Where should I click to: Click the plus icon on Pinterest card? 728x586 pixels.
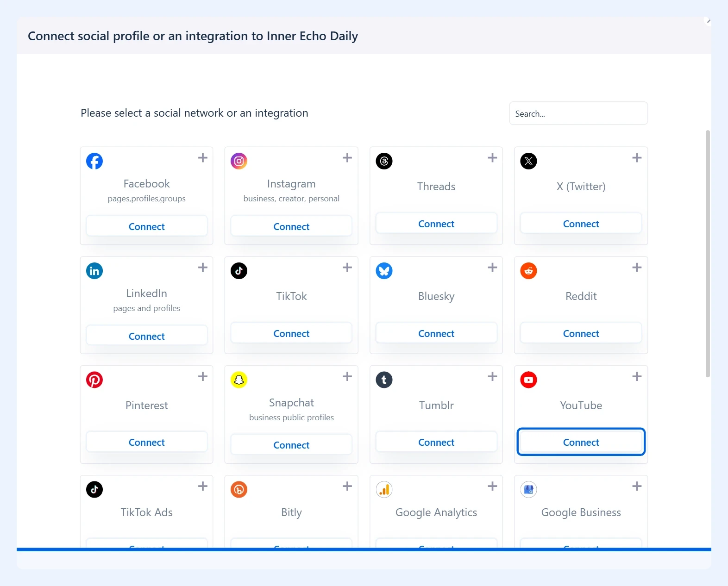click(x=203, y=377)
